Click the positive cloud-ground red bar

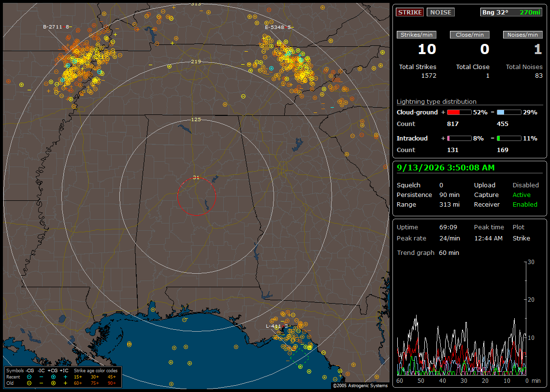tap(459, 112)
